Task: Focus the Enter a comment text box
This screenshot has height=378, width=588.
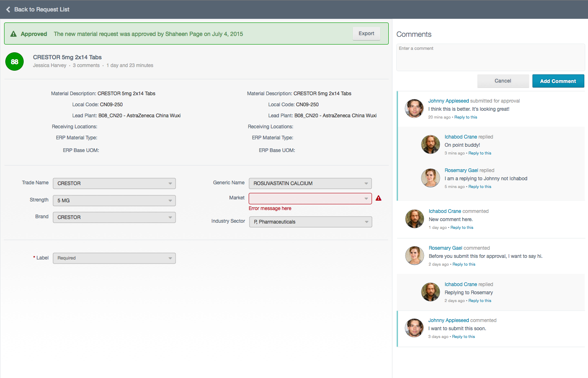Action: 490,58
